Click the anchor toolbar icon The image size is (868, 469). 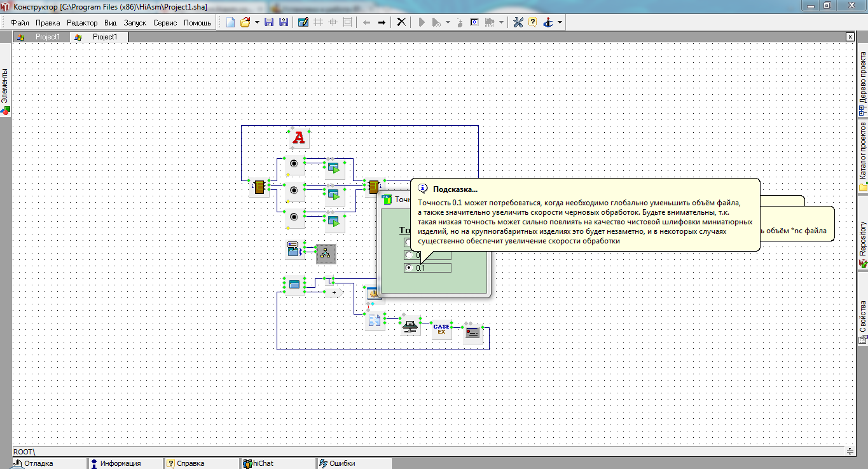(548, 22)
